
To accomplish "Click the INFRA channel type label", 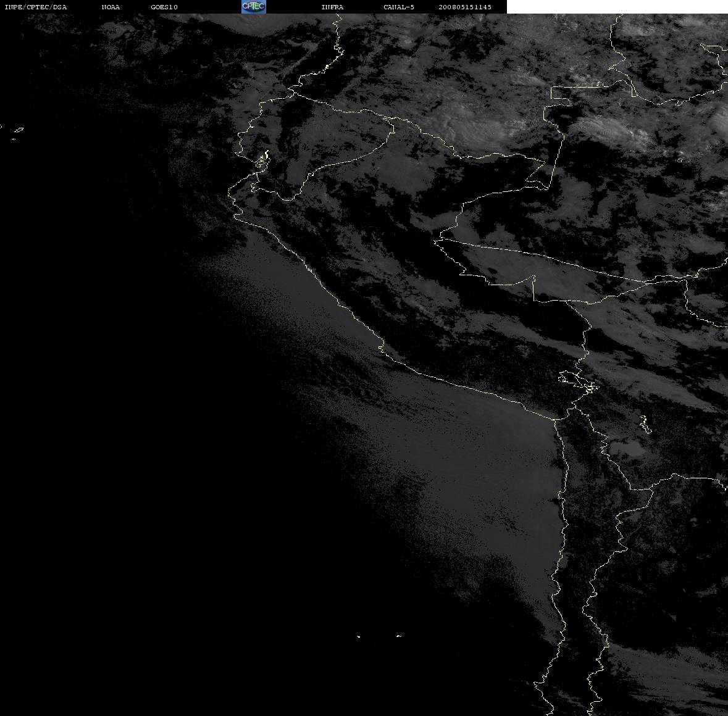I will pyautogui.click(x=332, y=7).
